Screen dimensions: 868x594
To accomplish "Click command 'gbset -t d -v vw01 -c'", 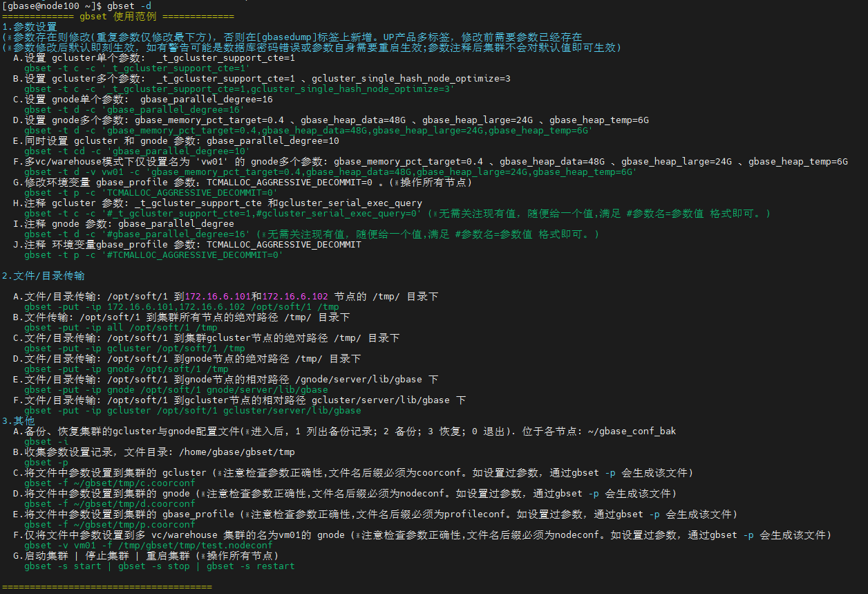I will [330, 171].
